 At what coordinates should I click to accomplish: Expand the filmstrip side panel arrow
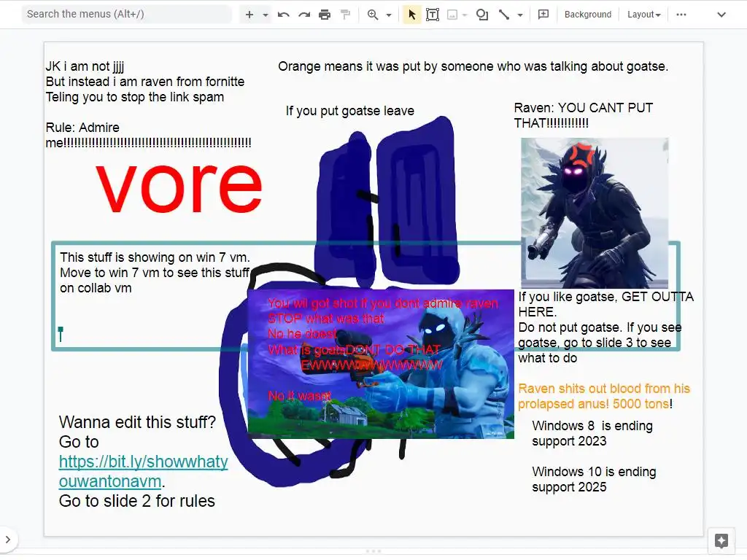coord(7,540)
